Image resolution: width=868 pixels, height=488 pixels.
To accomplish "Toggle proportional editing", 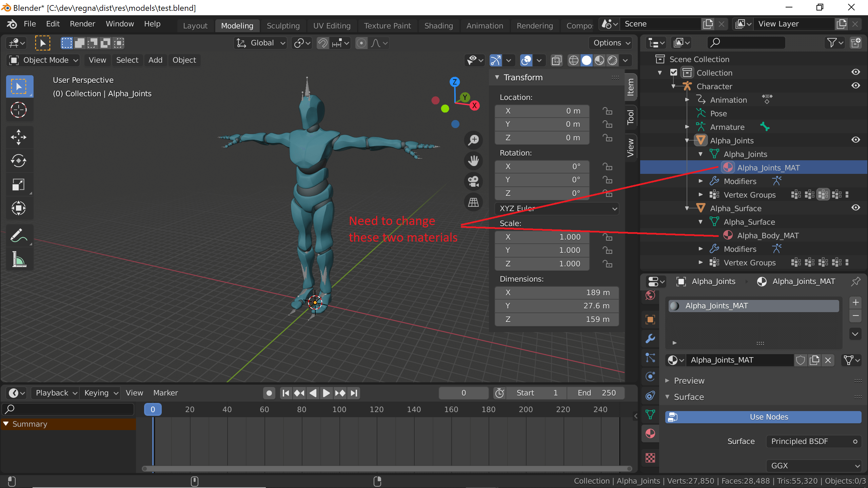I will pyautogui.click(x=361, y=43).
